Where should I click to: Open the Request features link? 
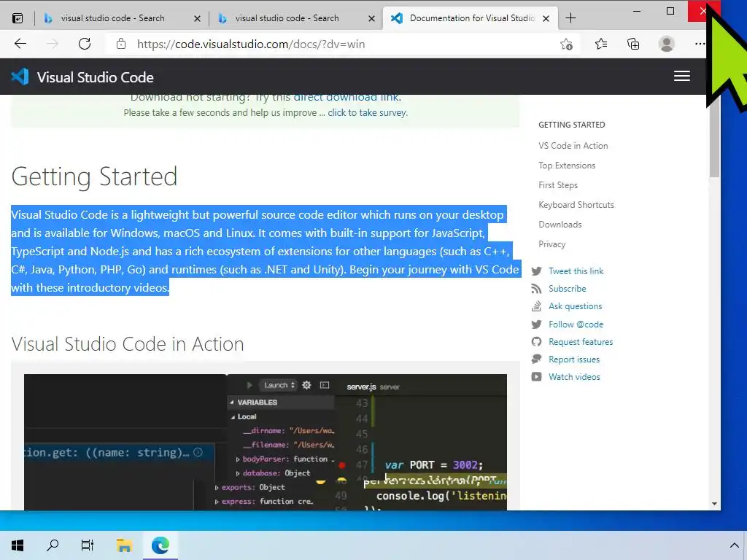[x=581, y=342]
